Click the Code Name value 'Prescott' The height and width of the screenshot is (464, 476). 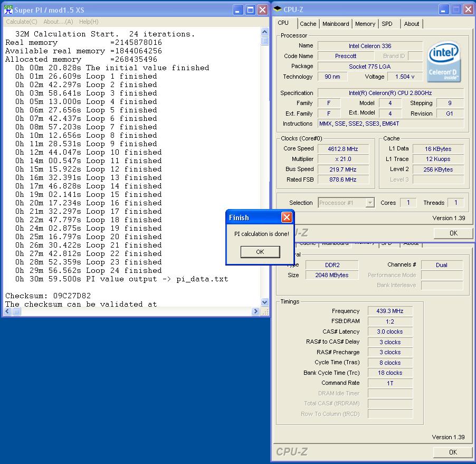[x=346, y=56]
